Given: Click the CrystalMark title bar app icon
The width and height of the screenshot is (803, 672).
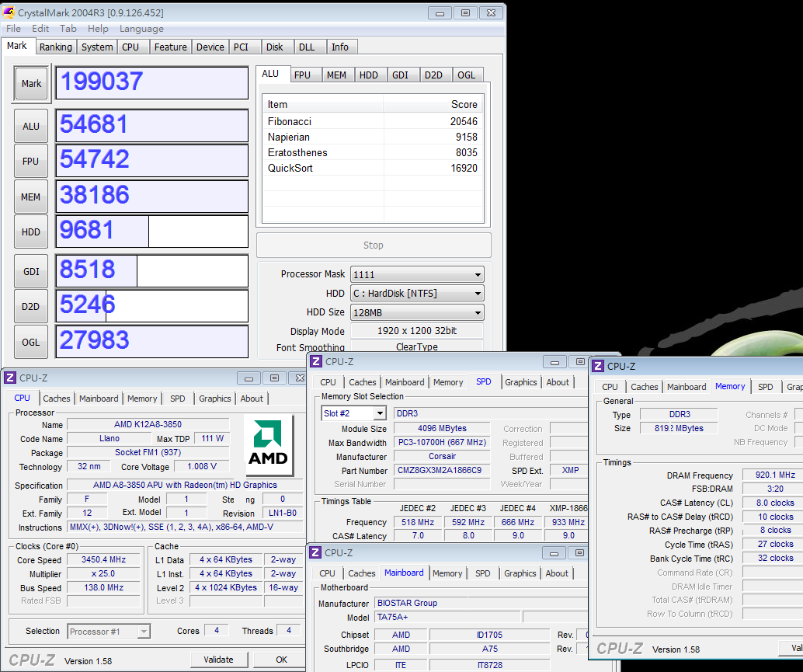Looking at the screenshot, I should 9,12.
